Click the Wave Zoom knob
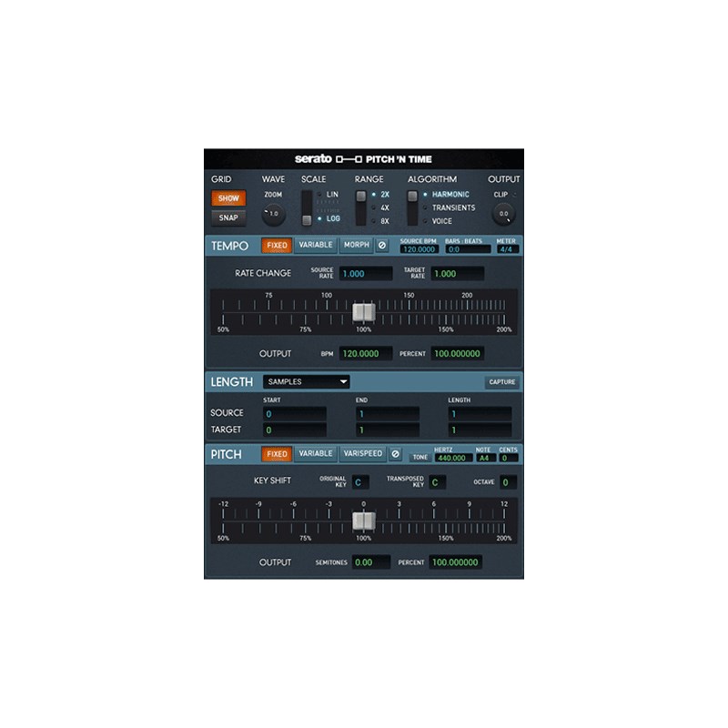Viewport: 728px width, 728px height. 273,214
